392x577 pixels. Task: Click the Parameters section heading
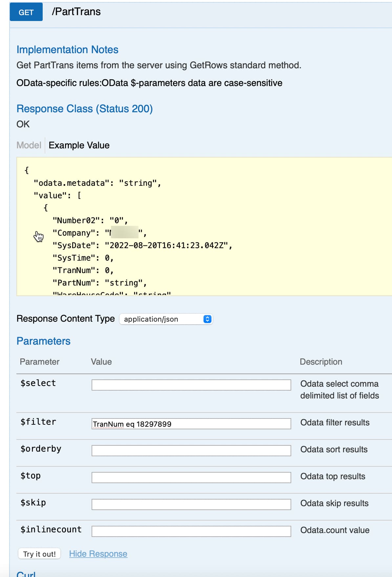coord(43,341)
